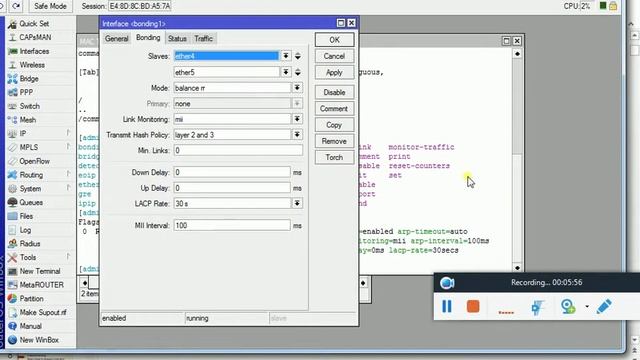
Task: Click the recorder zoom icon
Action: [568, 306]
